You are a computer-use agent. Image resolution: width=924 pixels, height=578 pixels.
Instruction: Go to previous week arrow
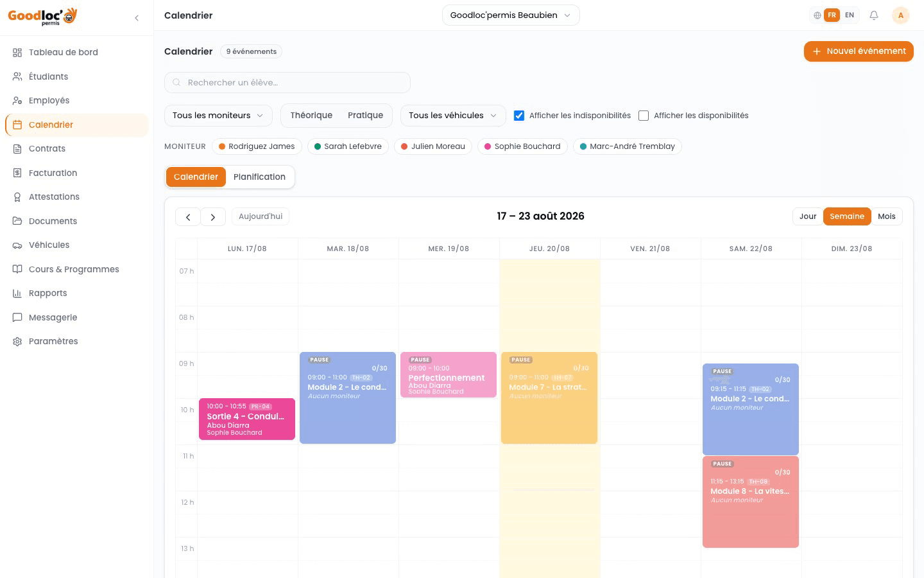188,217
